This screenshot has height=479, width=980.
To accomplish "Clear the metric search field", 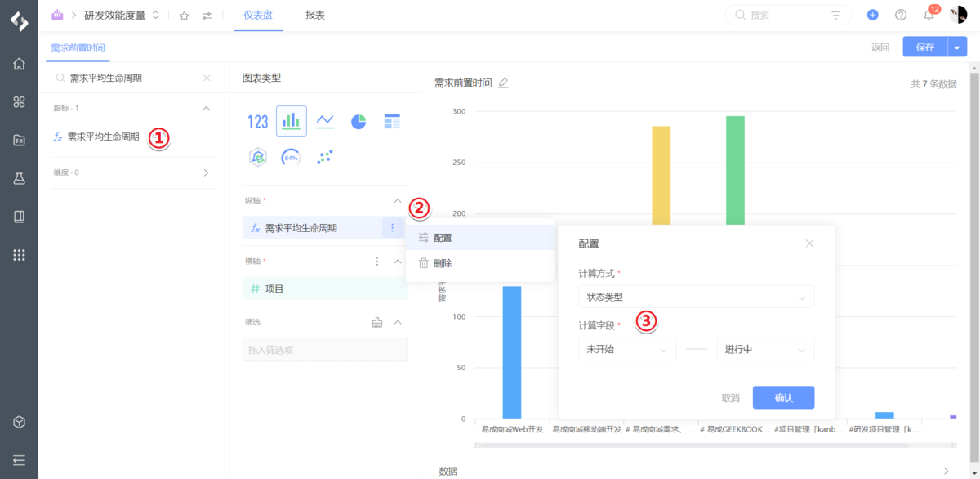I will click(x=207, y=78).
